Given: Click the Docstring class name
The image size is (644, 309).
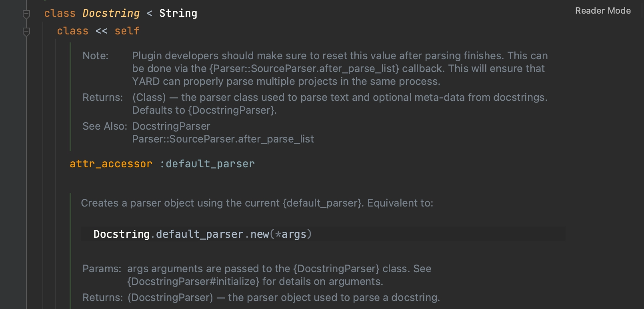Looking at the screenshot, I should tap(111, 13).
